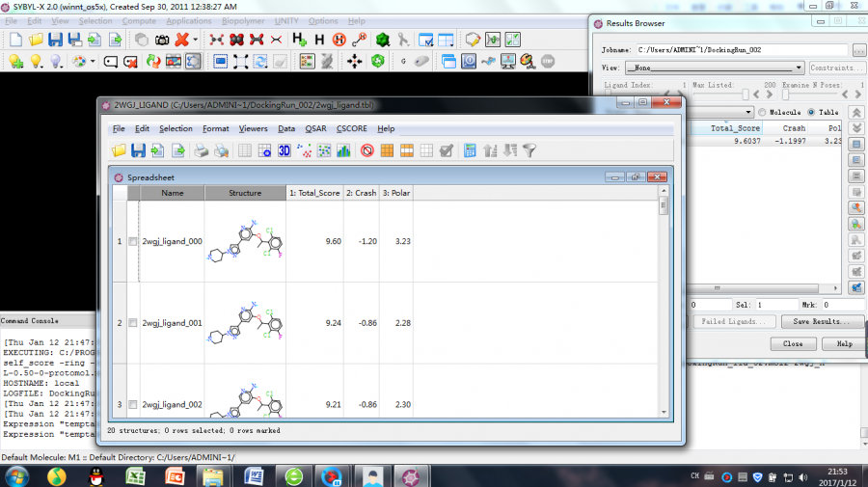Screen dimensions: 868x487
Task: Check the box for row 2wgj_ligand_000
Action: pyautogui.click(x=133, y=241)
